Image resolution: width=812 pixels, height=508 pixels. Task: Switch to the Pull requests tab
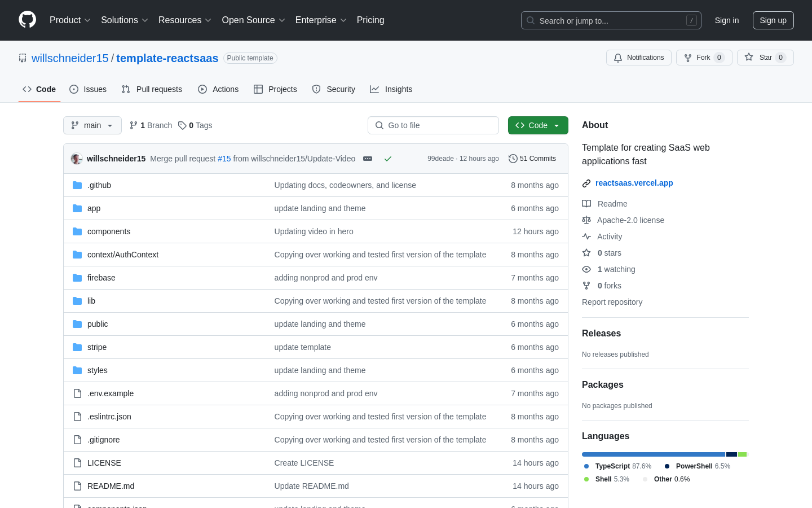pos(152,89)
